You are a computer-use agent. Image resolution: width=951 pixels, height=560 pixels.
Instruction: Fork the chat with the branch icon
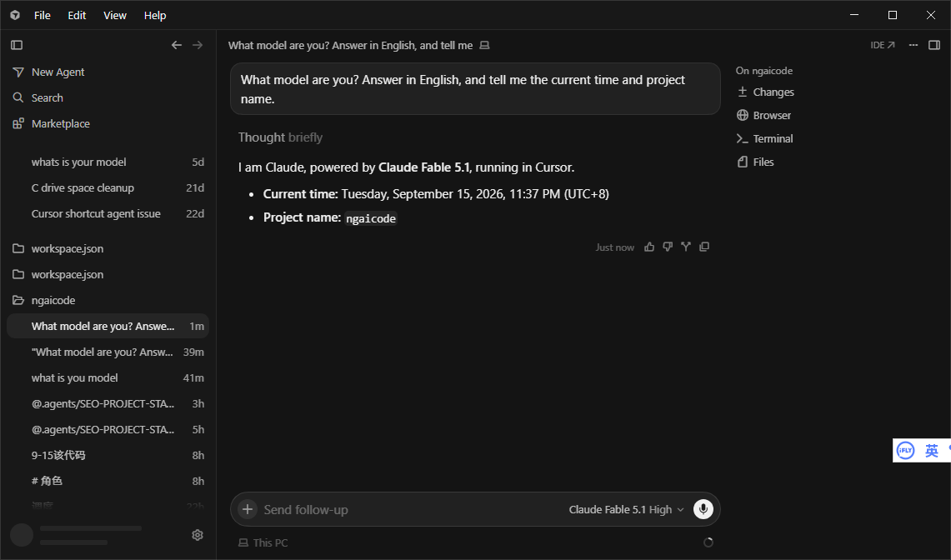[686, 247]
